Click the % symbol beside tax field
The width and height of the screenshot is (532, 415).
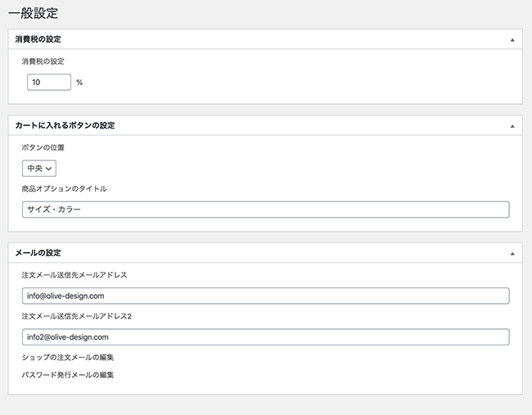click(79, 82)
